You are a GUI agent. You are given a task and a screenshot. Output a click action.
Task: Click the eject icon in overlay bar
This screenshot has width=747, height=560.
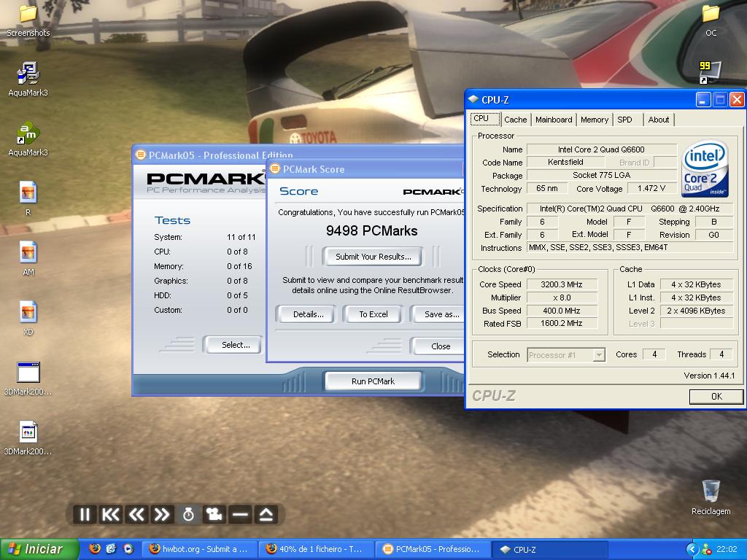tap(266, 515)
